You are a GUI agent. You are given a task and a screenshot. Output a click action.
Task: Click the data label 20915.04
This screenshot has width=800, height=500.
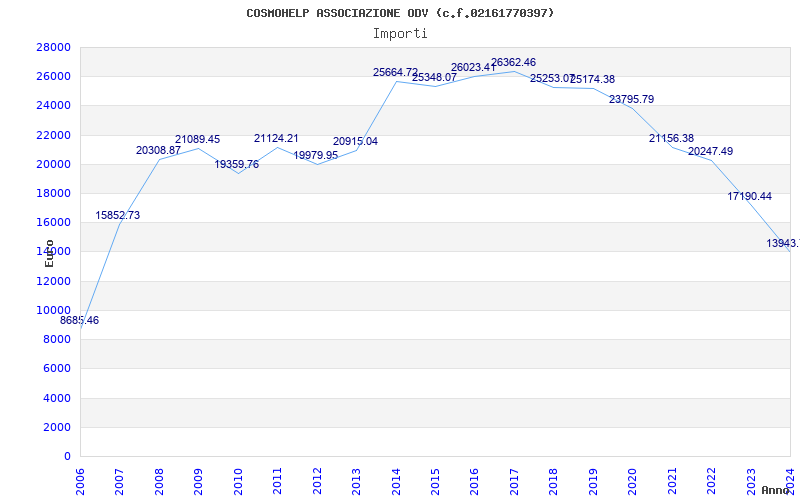[356, 142]
